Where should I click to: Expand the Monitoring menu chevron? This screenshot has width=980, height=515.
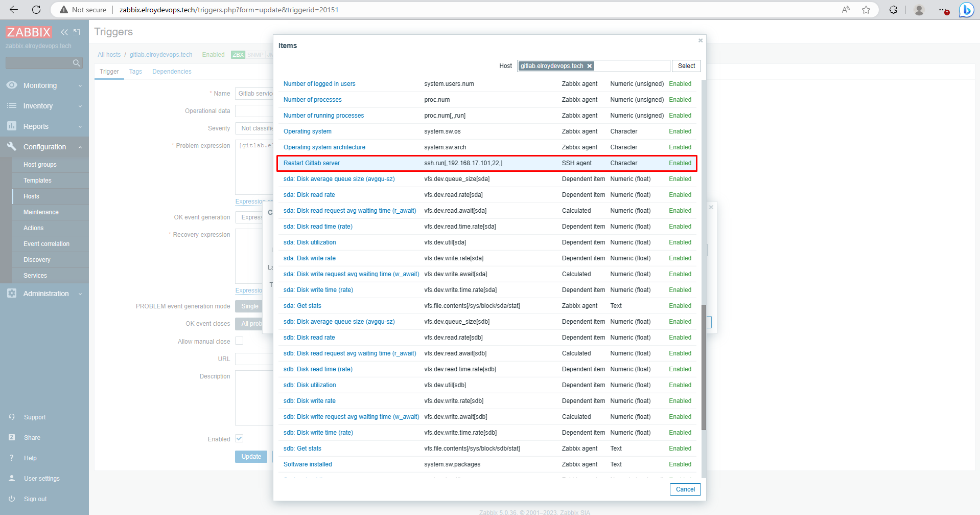point(80,86)
